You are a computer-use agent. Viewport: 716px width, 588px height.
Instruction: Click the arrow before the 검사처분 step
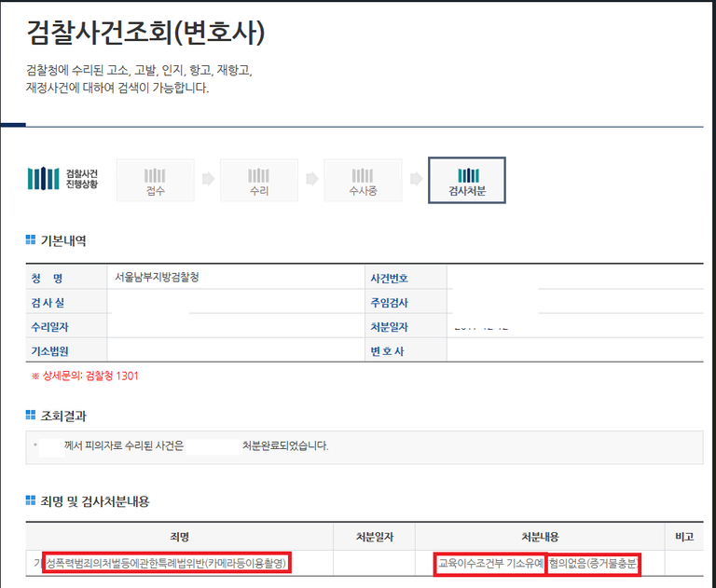pyautogui.click(x=415, y=179)
